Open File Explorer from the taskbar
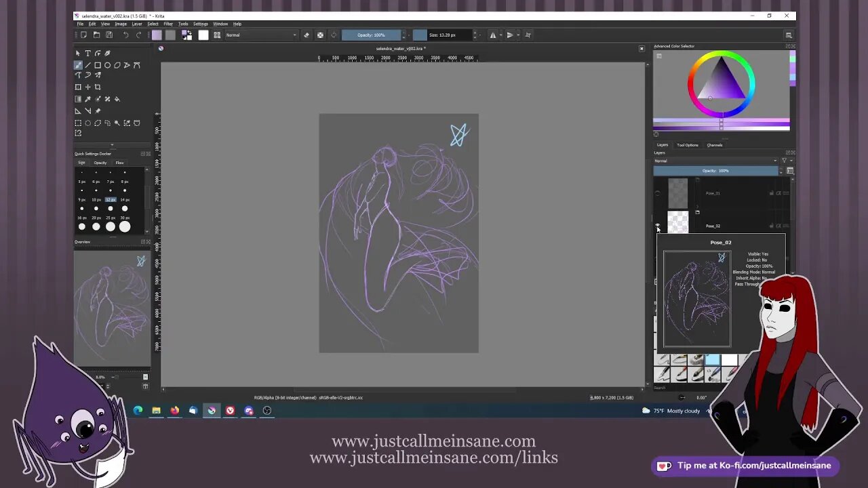 (x=156, y=410)
